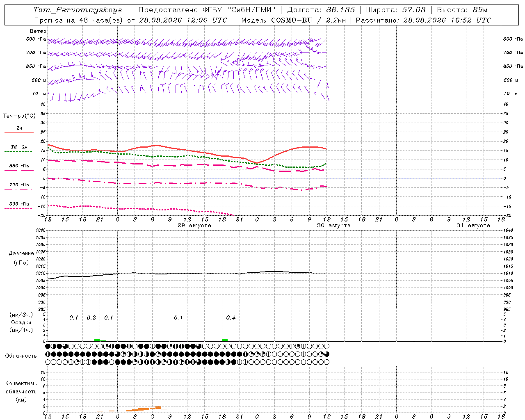
Task: Click the Ветер wind panel label
Action: [38, 31]
